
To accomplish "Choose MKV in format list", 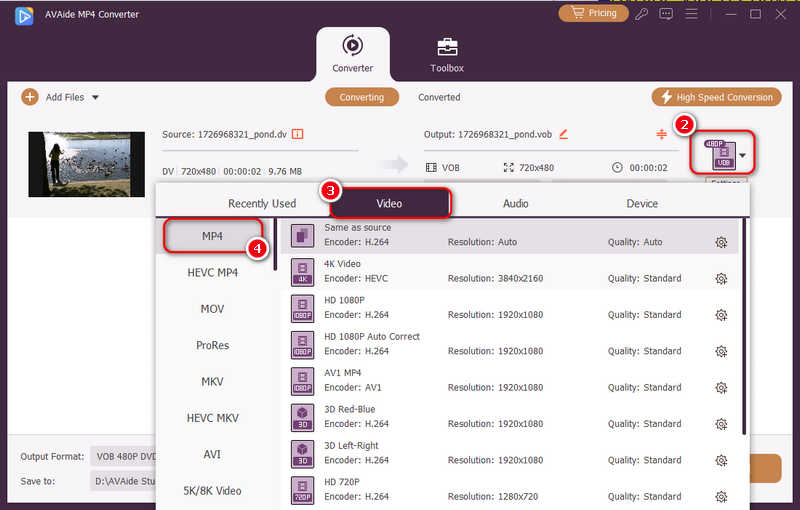I will (x=213, y=381).
